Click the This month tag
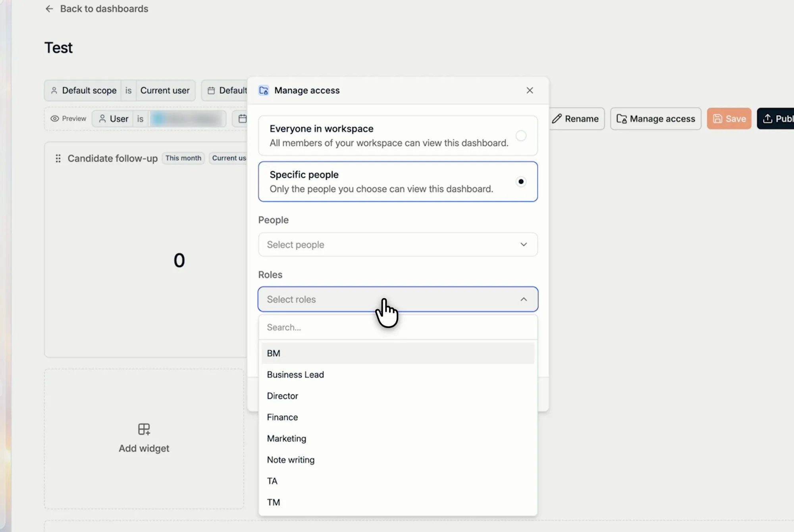Screen dimensions: 794x532 pyautogui.click(x=183, y=158)
